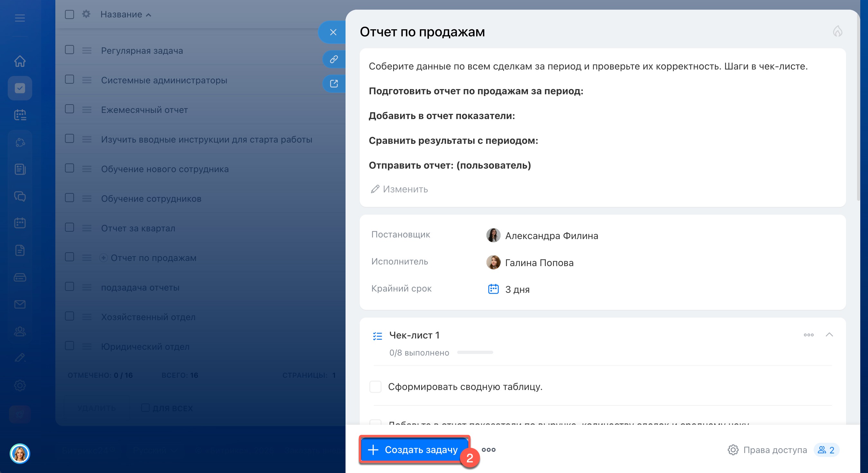The height and width of the screenshot is (473, 868).
Task: Open the home icon in sidebar
Action: point(20,61)
